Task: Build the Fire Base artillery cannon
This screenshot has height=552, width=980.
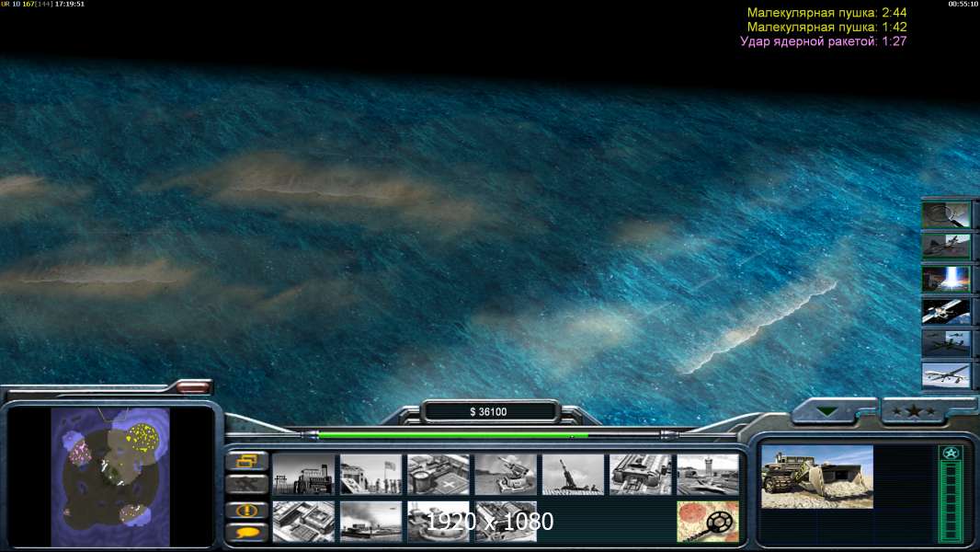Action: tap(573, 475)
